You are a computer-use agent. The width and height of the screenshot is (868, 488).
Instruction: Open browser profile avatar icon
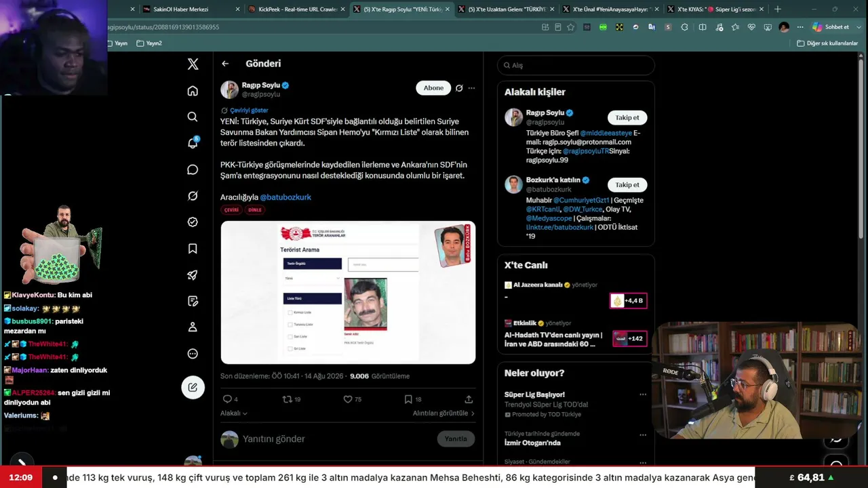(784, 27)
